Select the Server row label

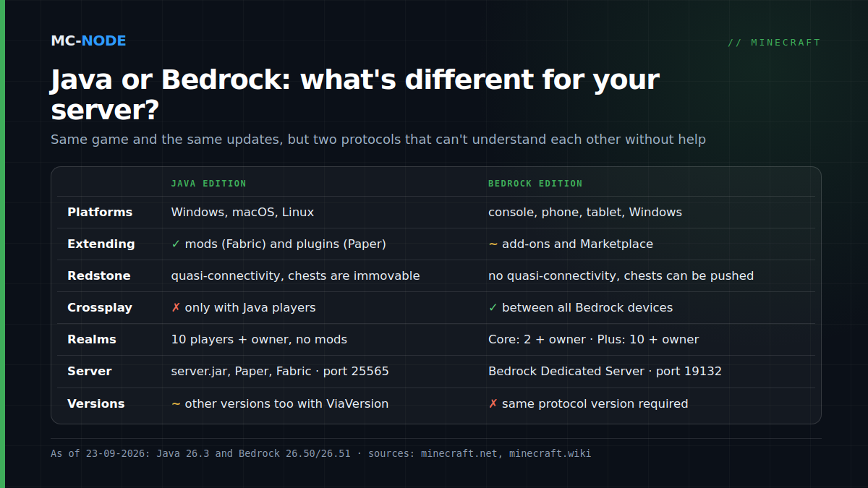coord(90,372)
